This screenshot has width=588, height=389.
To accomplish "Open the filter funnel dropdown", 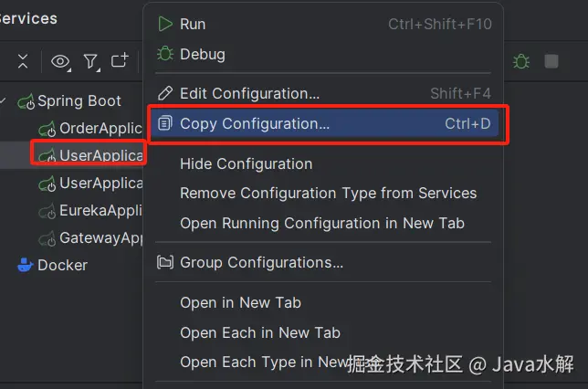I will tap(90, 61).
